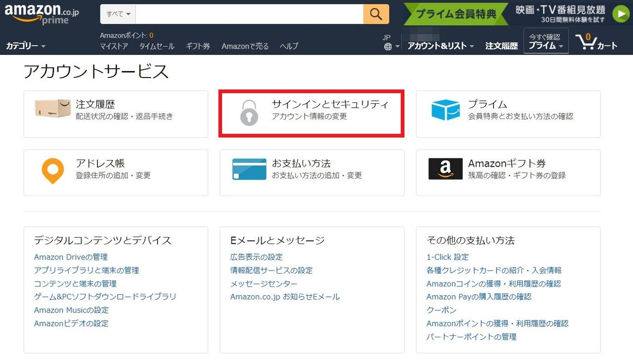
Task: Expand the カテゴリー dropdown menu
Action: click(x=26, y=46)
